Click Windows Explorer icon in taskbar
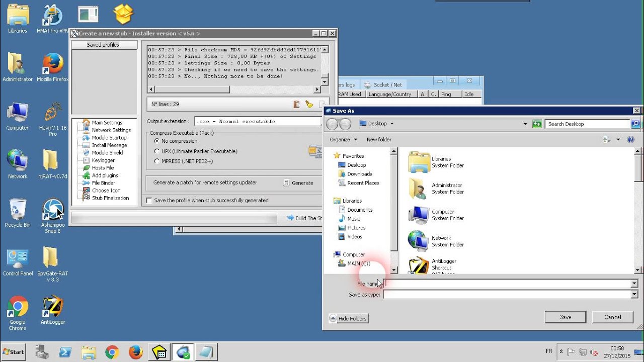 [x=89, y=352]
